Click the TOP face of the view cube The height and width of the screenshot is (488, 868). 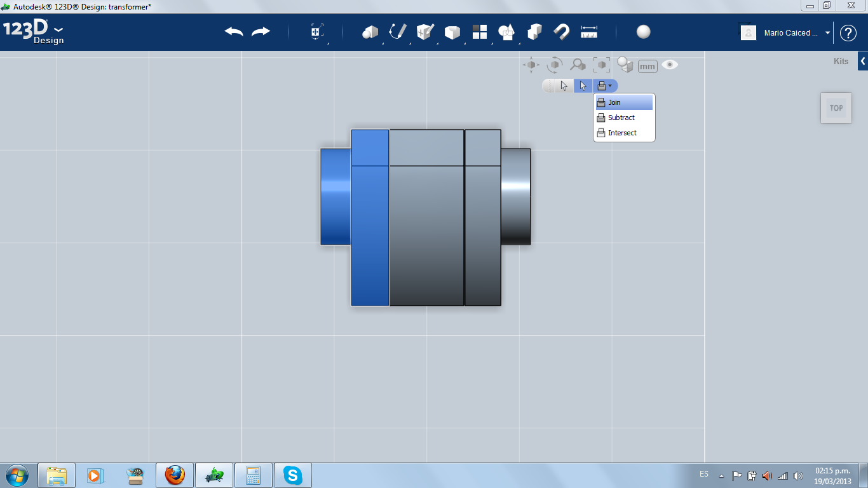[x=836, y=108]
